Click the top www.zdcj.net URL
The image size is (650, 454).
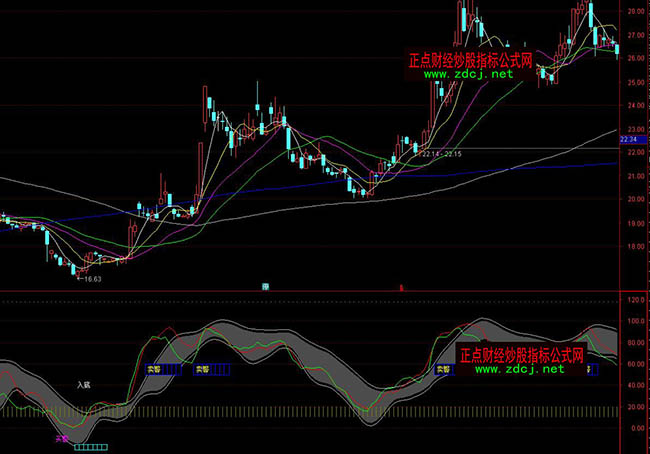point(471,74)
